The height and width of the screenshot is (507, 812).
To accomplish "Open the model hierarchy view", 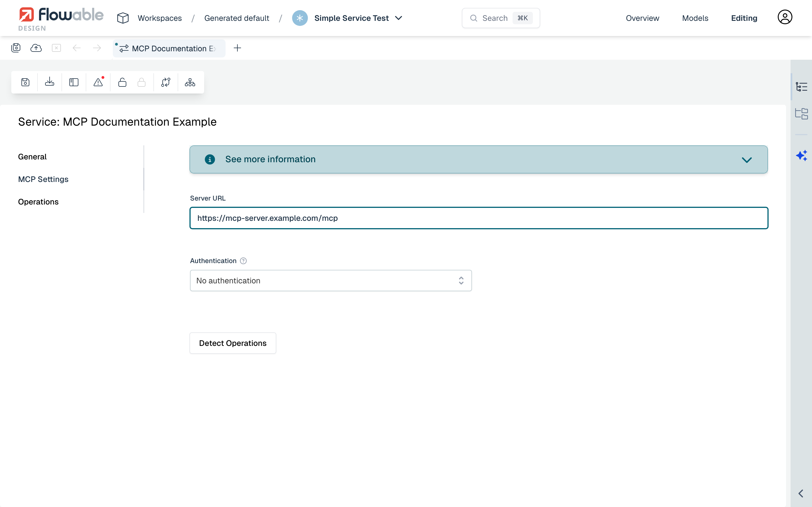I will click(x=189, y=82).
